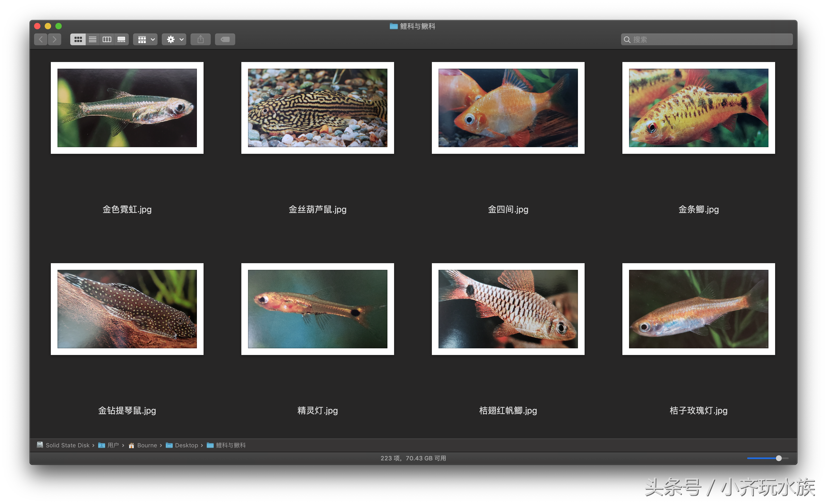Click 鲤科与鳅科 folder in path bar

coord(226,445)
